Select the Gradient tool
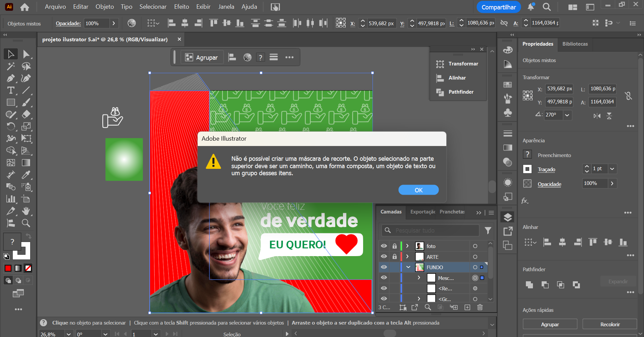Image resolution: width=644 pixels, height=337 pixels. point(26,163)
